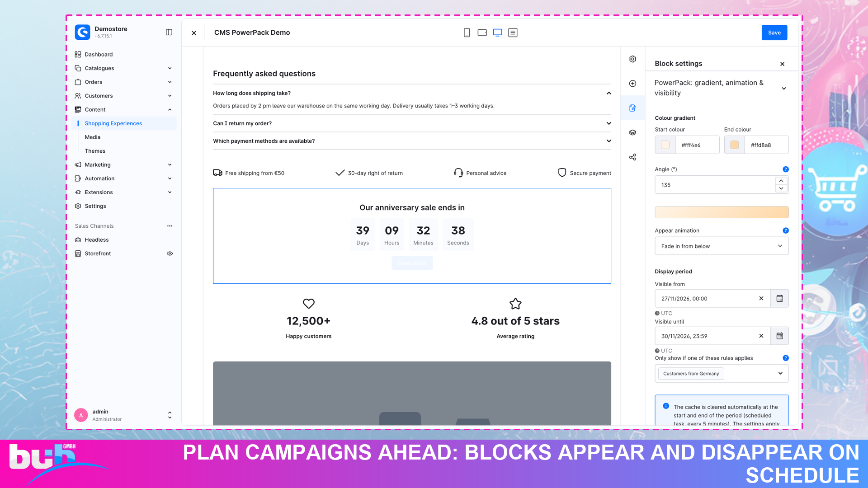This screenshot has width=868, height=488.
Task: Collapse the admin sidebar panel icon
Action: coord(169,32)
